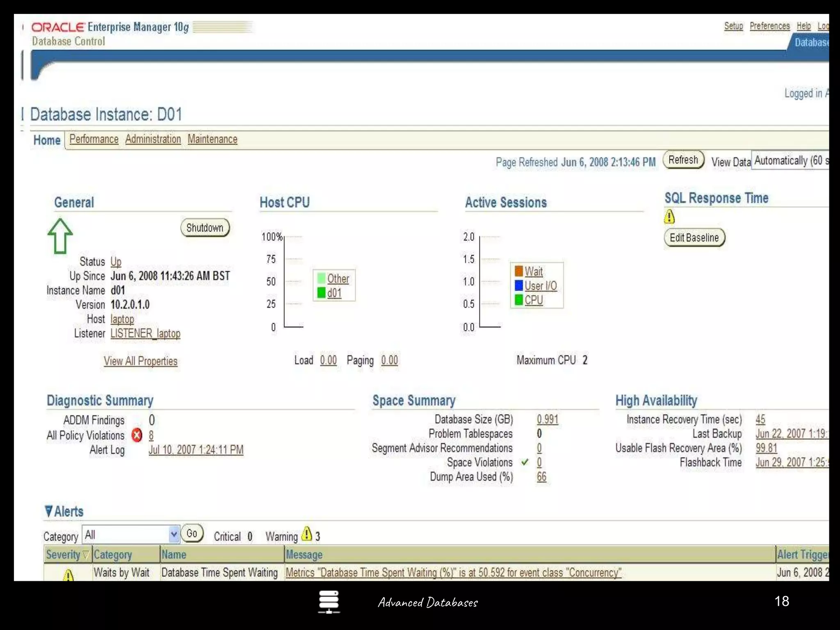Click the green up-arrow status icon
Screen dimensions: 840x630
[60, 236]
